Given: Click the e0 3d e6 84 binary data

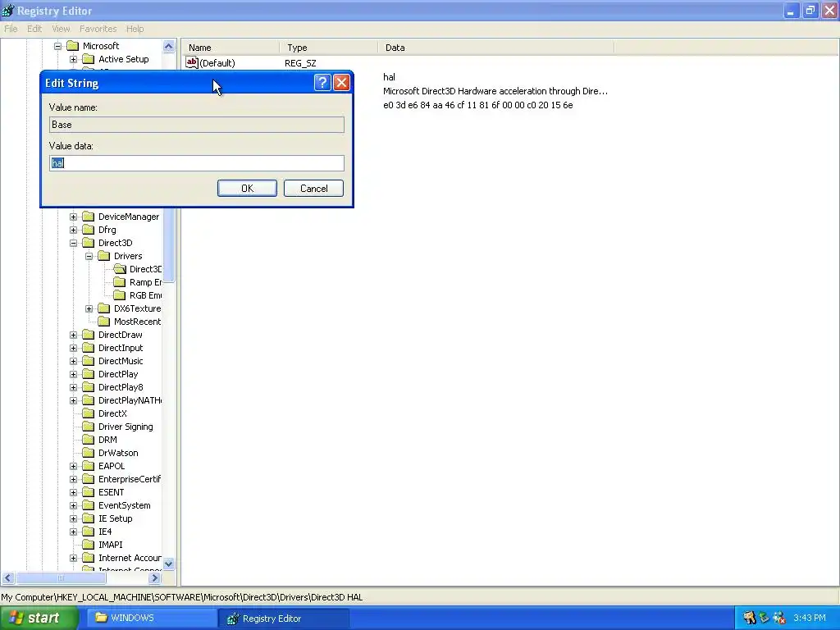Looking at the screenshot, I should coord(478,105).
